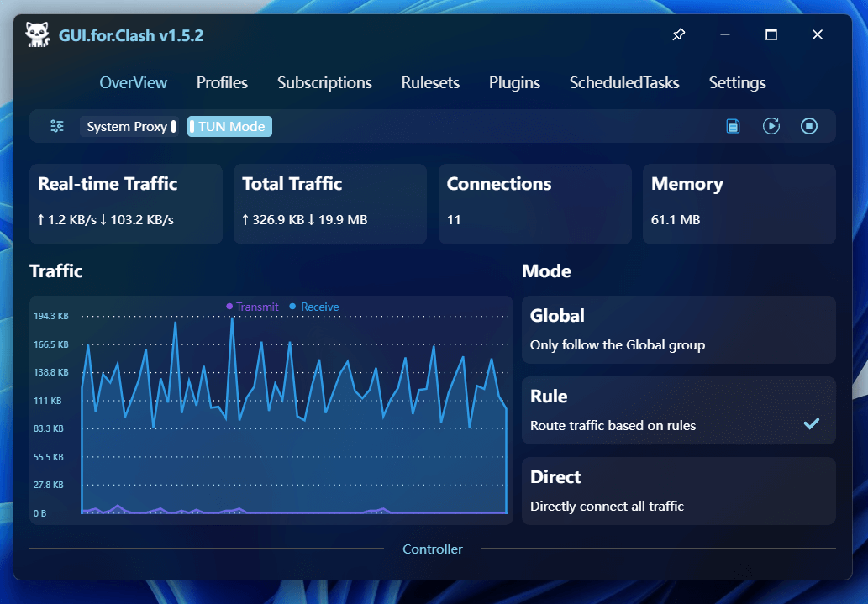Image resolution: width=868 pixels, height=604 pixels.
Task: Open the quick settings sliders icon
Action: [x=57, y=126]
